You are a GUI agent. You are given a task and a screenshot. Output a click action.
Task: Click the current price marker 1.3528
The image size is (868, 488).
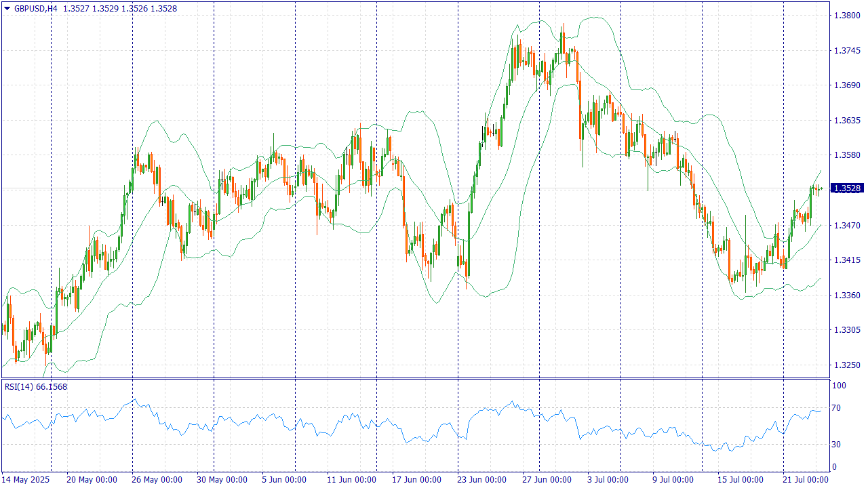[847, 188]
